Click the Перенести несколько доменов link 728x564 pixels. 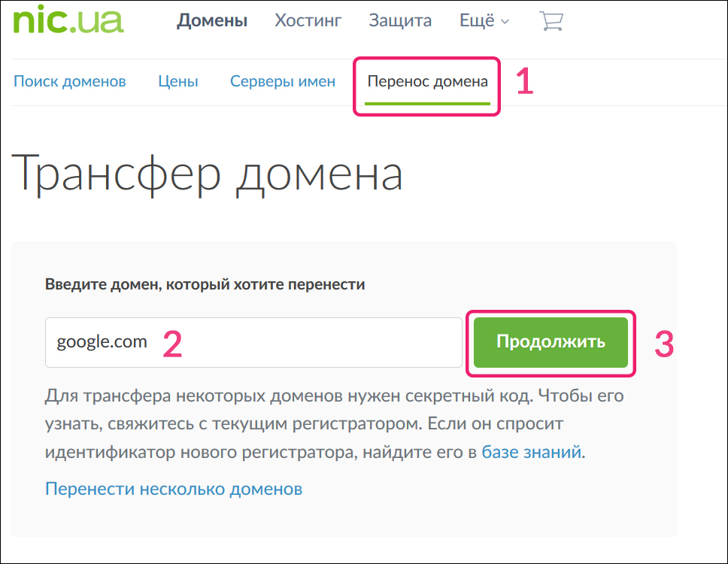174,489
